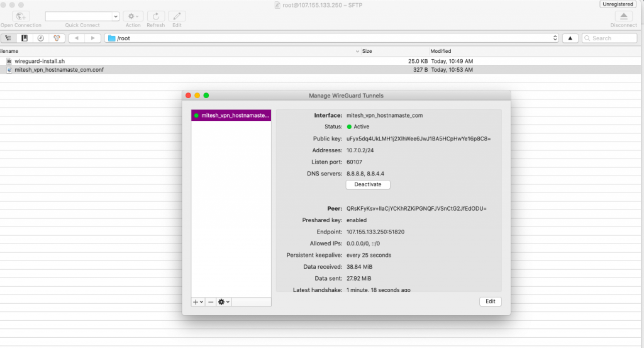Click the Today, 10:49 AM modified cell
The image size is (644, 348).
(x=452, y=61)
